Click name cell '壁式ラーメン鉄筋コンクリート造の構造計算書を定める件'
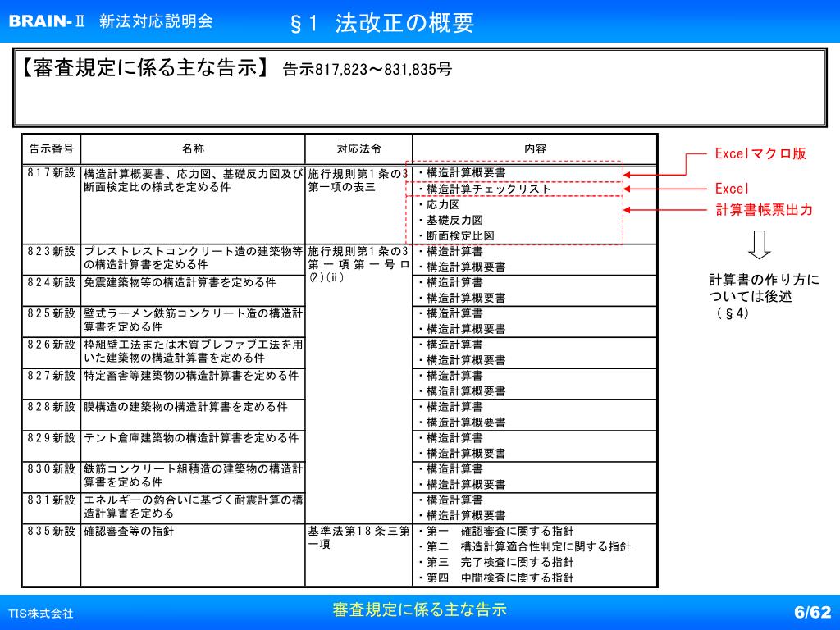Screen dimensions: 840x630 (193, 320)
